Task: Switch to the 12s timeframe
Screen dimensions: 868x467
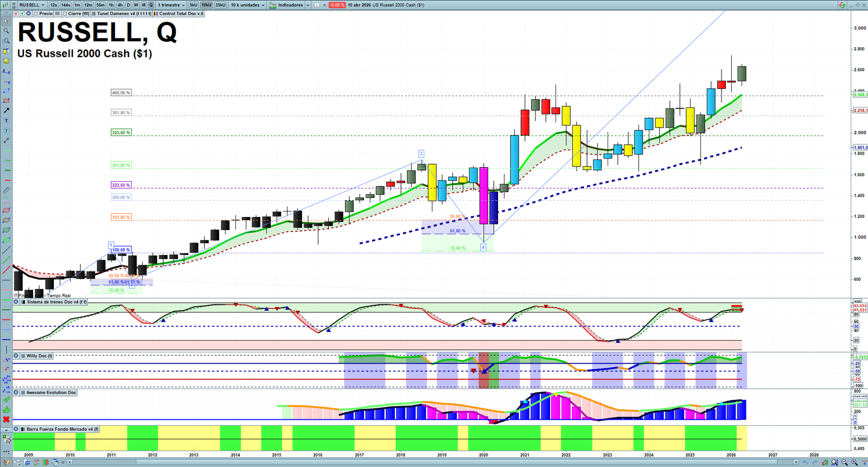Action: tap(53, 5)
